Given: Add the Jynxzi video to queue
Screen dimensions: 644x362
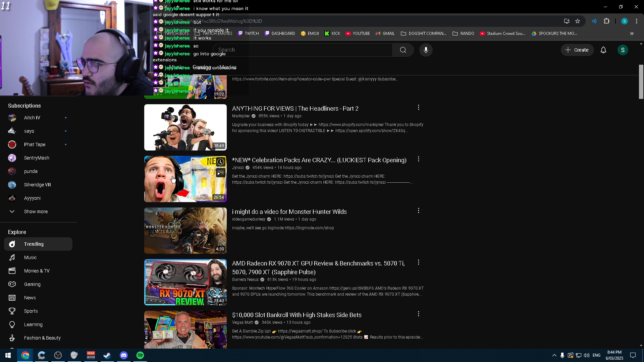Looking at the screenshot, I should (220, 173).
